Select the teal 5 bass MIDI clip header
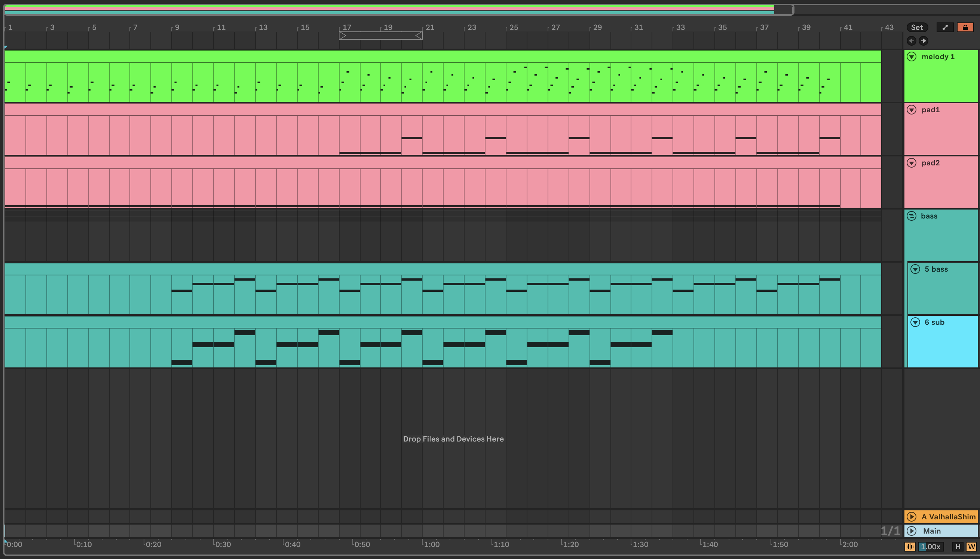Viewport: 980px width, 559px height. tap(443, 269)
